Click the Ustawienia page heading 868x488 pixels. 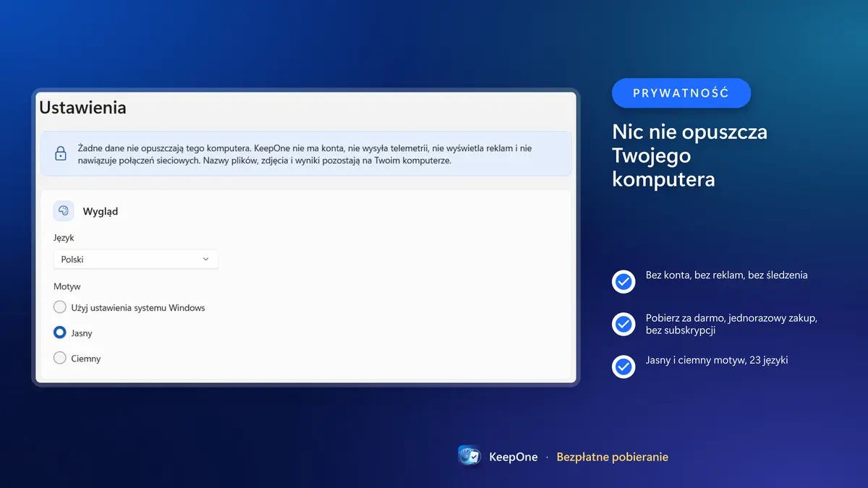83,108
